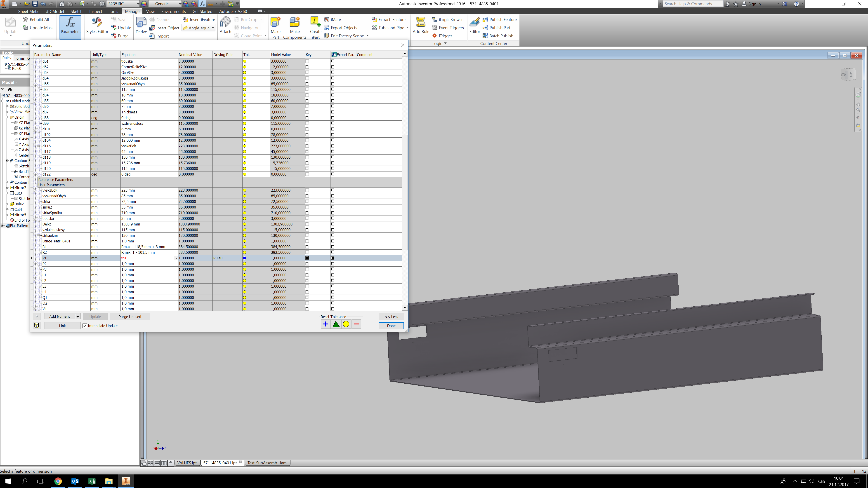The width and height of the screenshot is (868, 488).
Task: Click the Purge Unused button
Action: point(130,317)
